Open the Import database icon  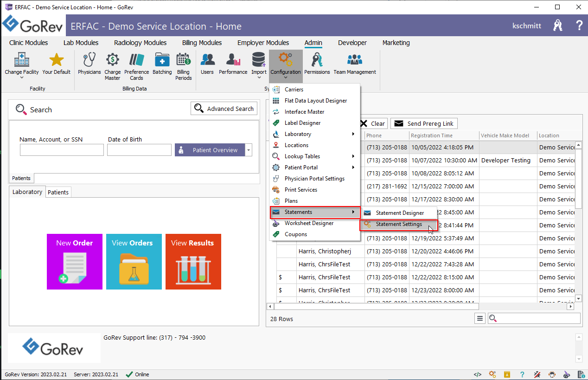pyautogui.click(x=259, y=60)
